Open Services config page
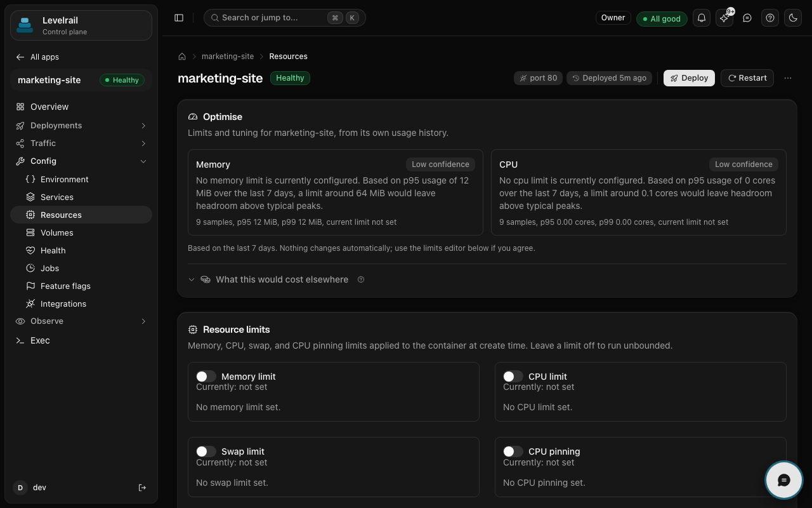Screen dimensions: 812x508 pos(81,197)
